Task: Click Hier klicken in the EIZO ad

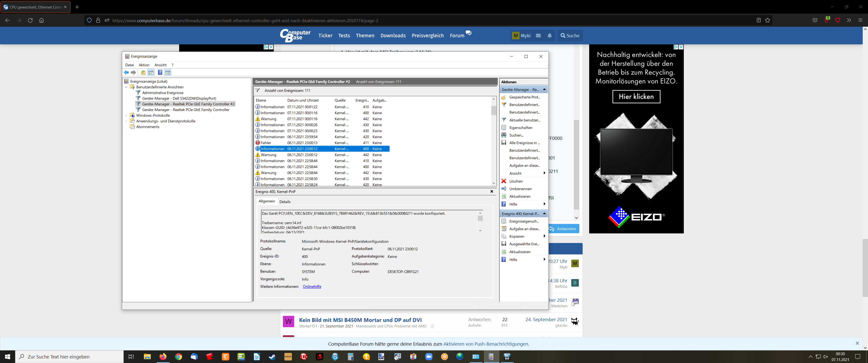Action: coord(636,97)
